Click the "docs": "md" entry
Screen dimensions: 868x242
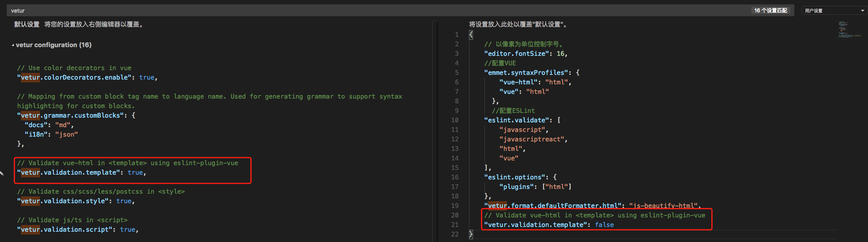[49, 125]
